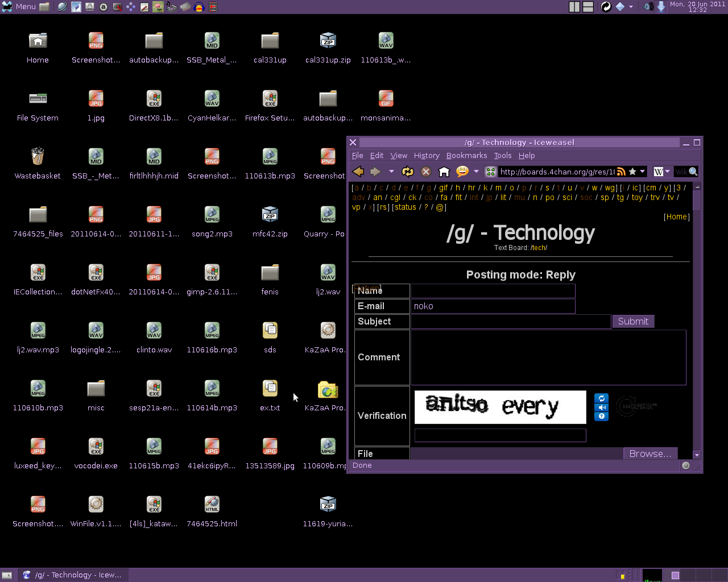This screenshot has height=582, width=728.
Task: Click the volume speaker in system tray
Action: click(x=648, y=7)
